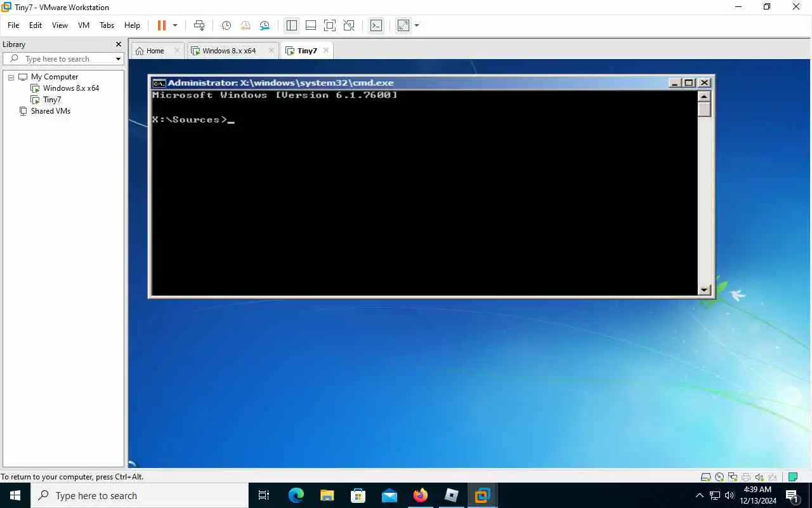This screenshot has height=508, width=812.
Task: Maximize the cmd.exe window in guest
Action: click(689, 83)
